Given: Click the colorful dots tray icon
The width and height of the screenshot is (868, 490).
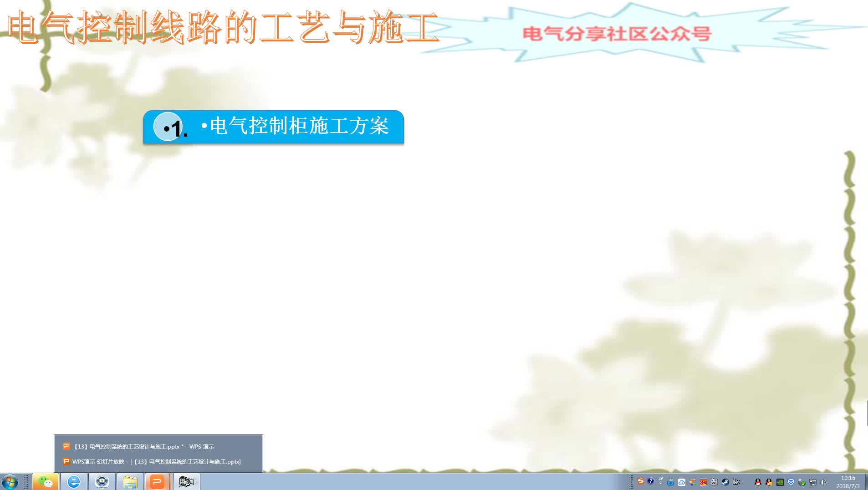Looking at the screenshot, I should click(693, 482).
